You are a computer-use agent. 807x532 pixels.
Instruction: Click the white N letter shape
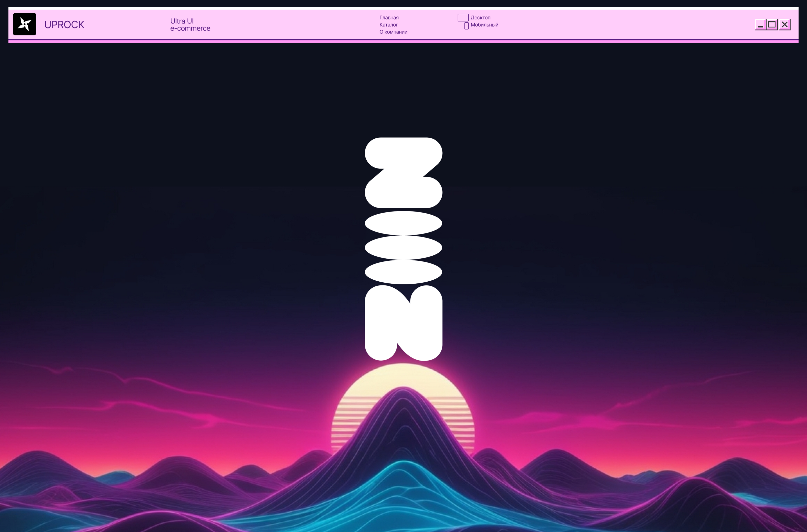click(x=403, y=323)
